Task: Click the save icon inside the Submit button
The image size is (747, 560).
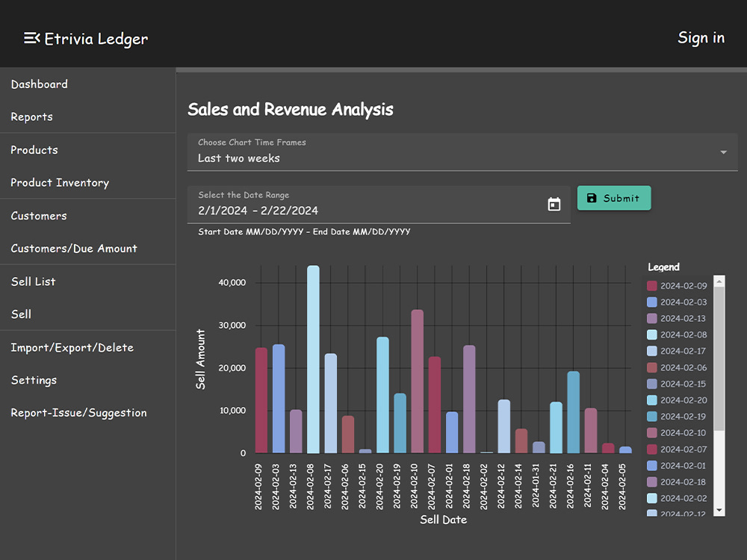Action: point(591,198)
